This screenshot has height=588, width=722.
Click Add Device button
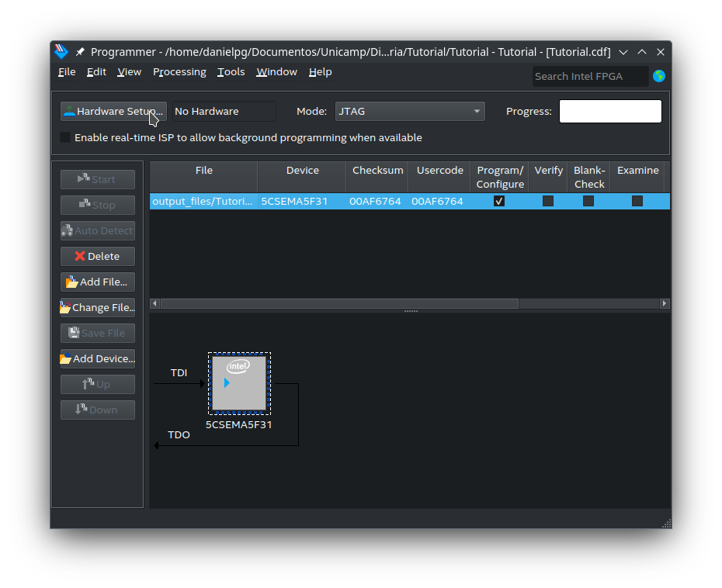[x=98, y=359]
